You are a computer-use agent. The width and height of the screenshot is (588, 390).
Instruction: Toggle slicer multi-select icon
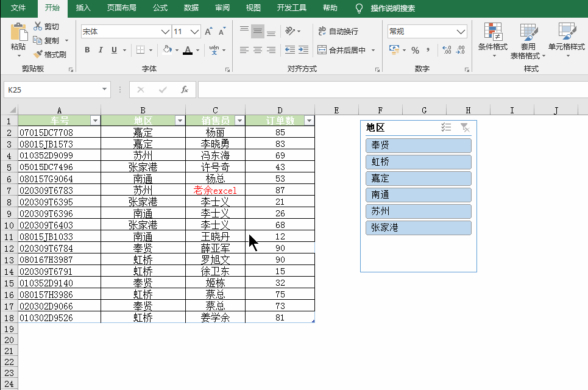pyautogui.click(x=446, y=127)
